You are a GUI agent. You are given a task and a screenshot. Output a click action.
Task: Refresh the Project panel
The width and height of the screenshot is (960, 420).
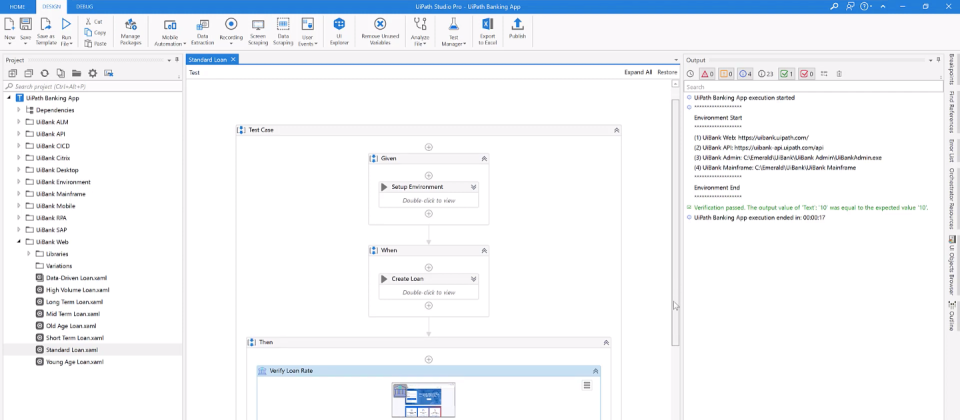pyautogui.click(x=44, y=73)
